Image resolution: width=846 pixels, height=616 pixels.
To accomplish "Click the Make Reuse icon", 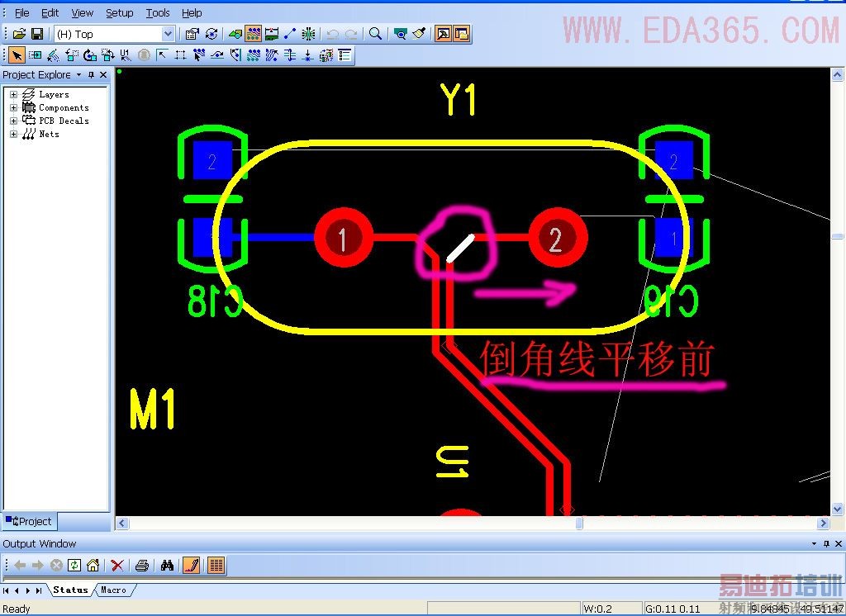I will tap(326, 55).
